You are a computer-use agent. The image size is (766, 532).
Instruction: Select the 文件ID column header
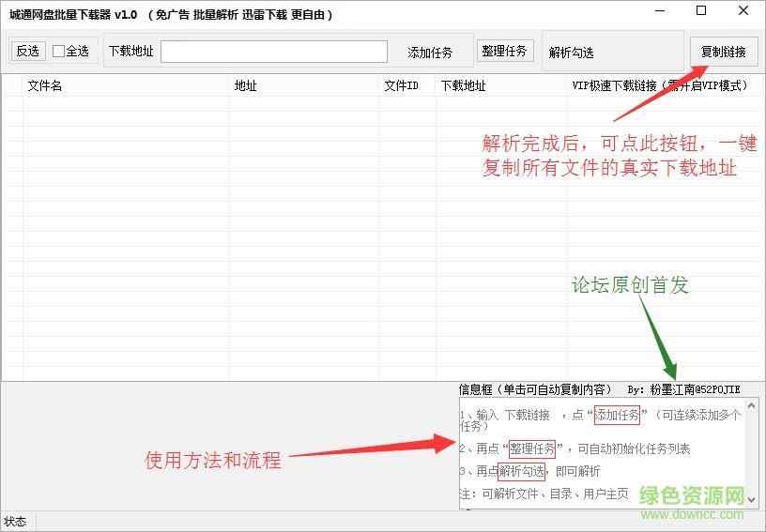click(x=407, y=85)
